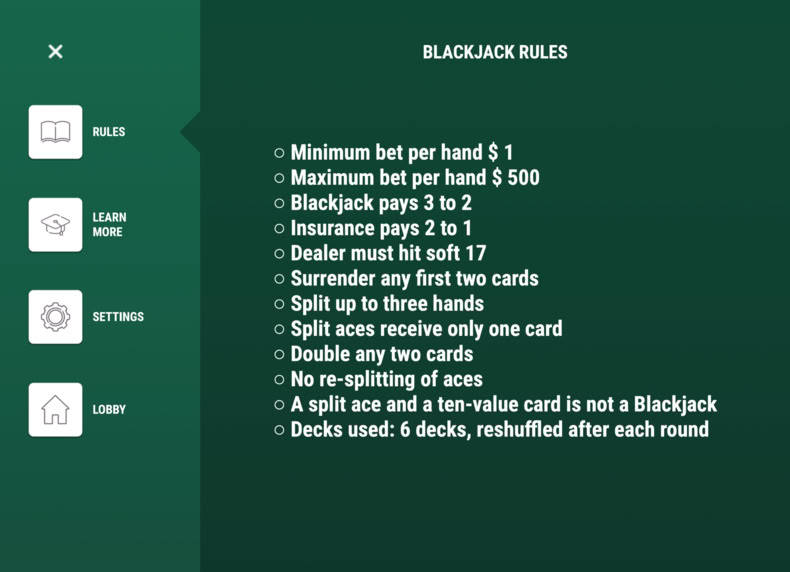The width and height of the screenshot is (790, 572).
Task: Click the Double any two cards rule
Action: (x=382, y=354)
